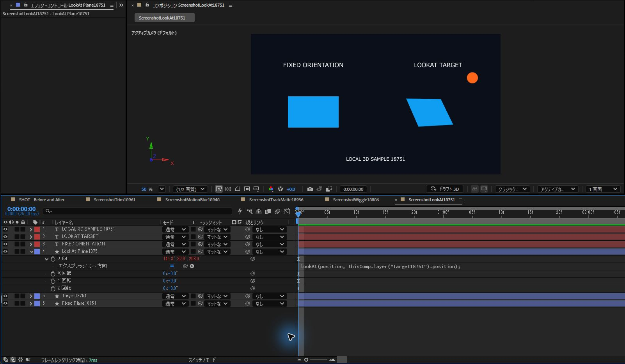The width and height of the screenshot is (625, 364).
Task: Expand the LOCAL 3D SAMPLE 18751 layer
Action: [31, 229]
